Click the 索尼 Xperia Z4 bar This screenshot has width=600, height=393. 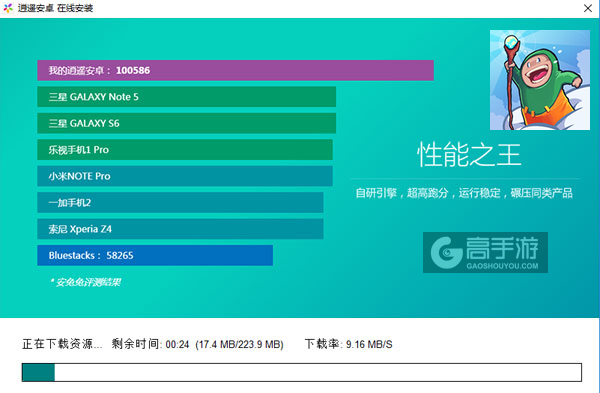tap(180, 229)
